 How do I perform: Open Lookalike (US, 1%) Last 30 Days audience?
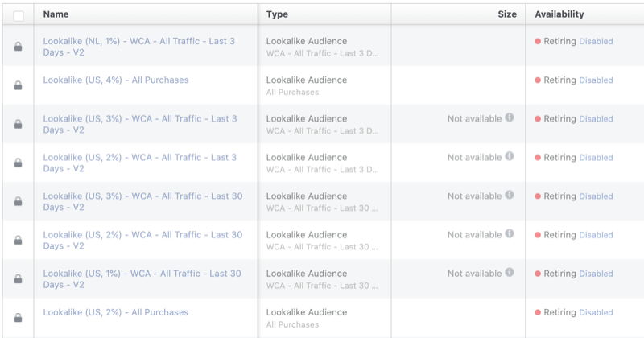(142, 274)
